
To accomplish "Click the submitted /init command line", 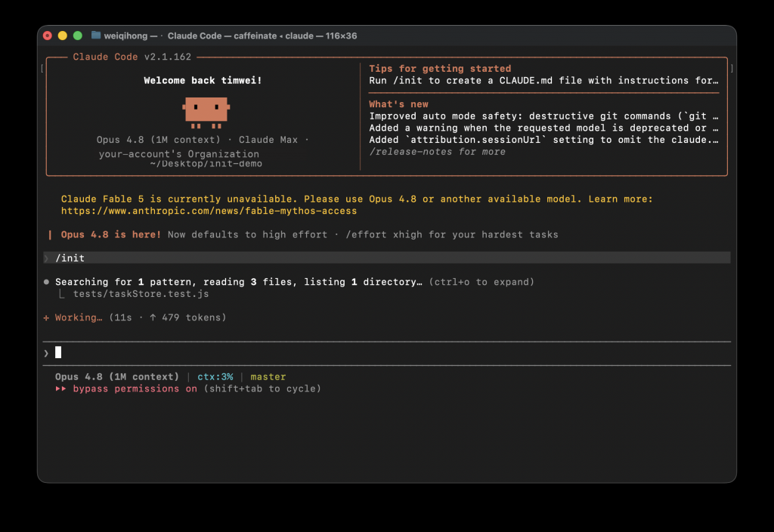I will point(386,258).
